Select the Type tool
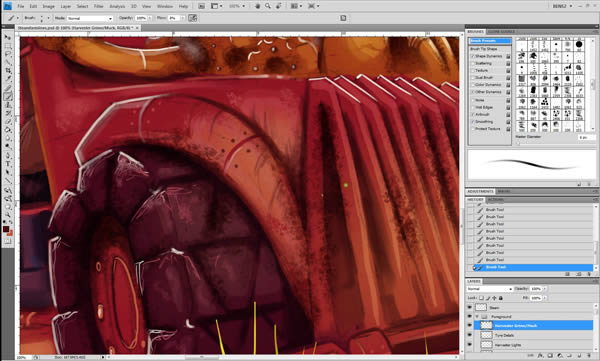600x361 pixels. pyautogui.click(x=8, y=164)
